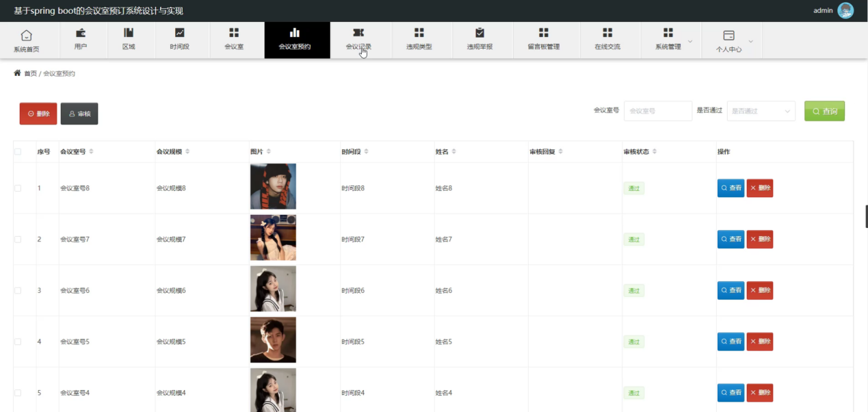Go to the 时间段 menu label
Image resolution: width=868 pixels, height=412 pixels.
180,47
